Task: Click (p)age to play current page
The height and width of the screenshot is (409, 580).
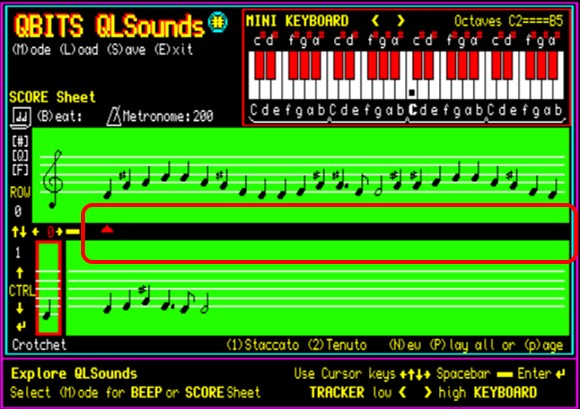Action: click(x=544, y=345)
